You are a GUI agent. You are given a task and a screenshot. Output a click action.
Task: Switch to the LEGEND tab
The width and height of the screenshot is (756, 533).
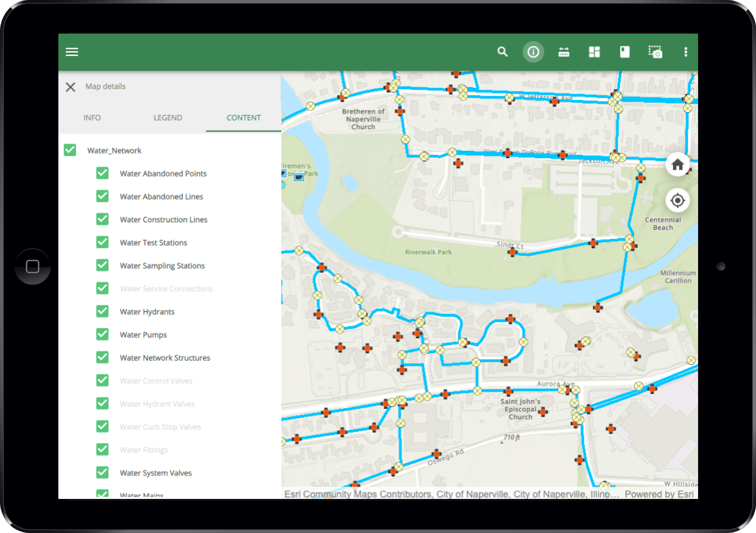point(168,118)
